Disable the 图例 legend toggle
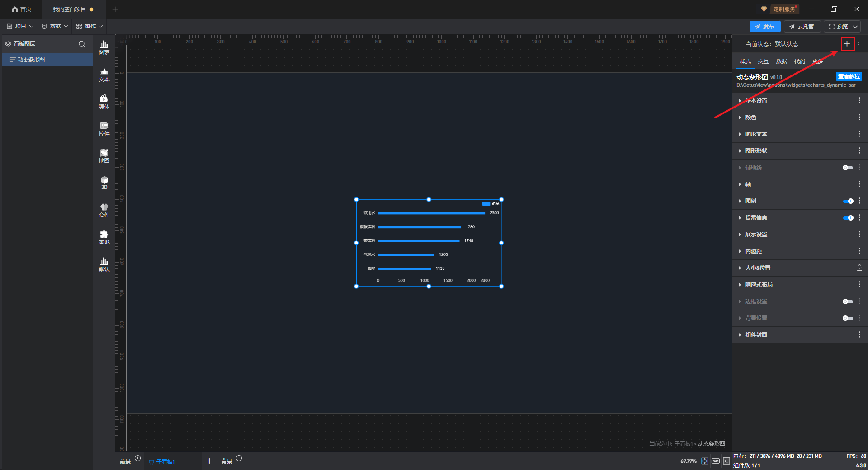 click(848, 201)
